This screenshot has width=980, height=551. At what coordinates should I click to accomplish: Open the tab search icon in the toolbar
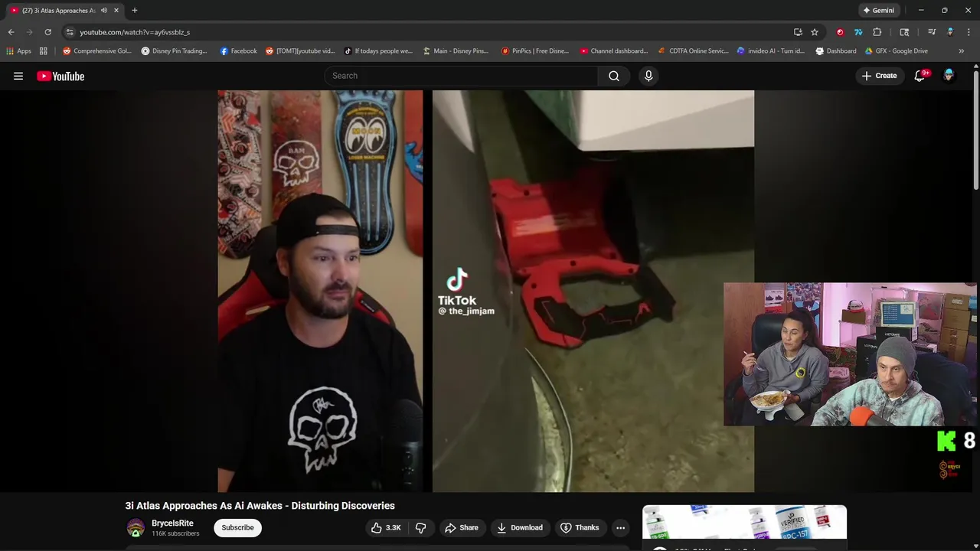tap(904, 32)
